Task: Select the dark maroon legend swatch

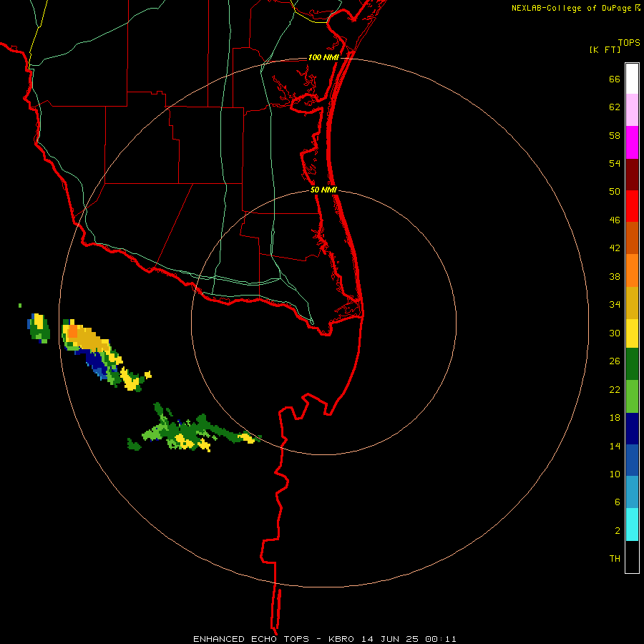Action: [x=632, y=175]
